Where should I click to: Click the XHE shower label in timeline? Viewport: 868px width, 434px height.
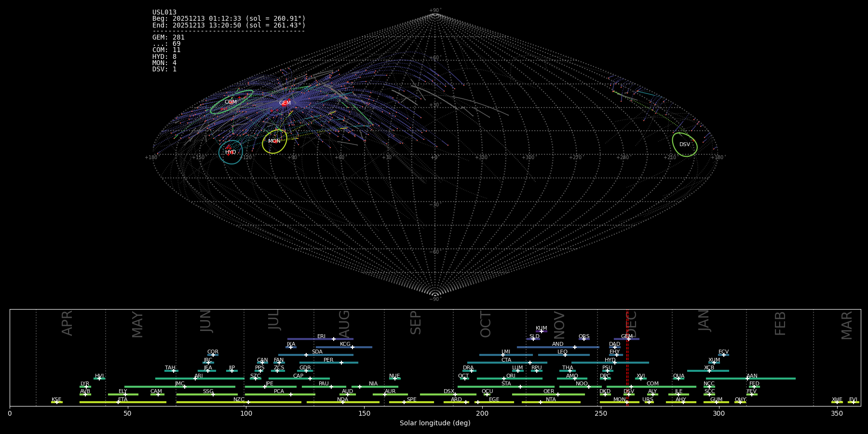[837, 400]
